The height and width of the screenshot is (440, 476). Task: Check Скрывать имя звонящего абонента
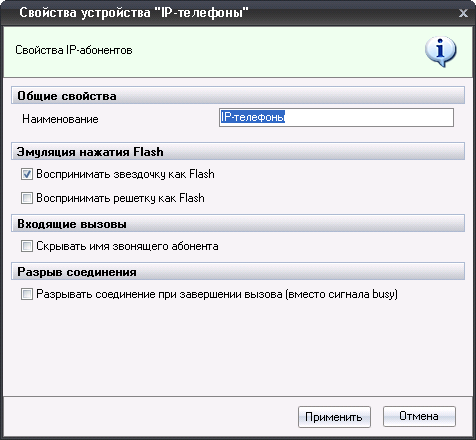27,246
